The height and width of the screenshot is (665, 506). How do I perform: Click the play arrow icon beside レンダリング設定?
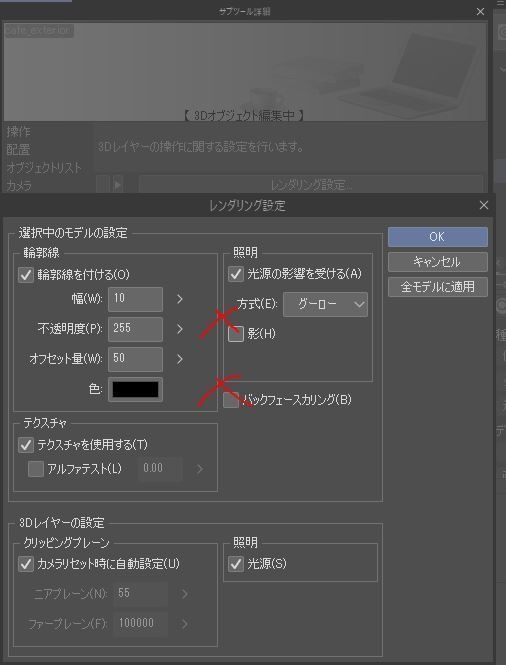click(118, 185)
